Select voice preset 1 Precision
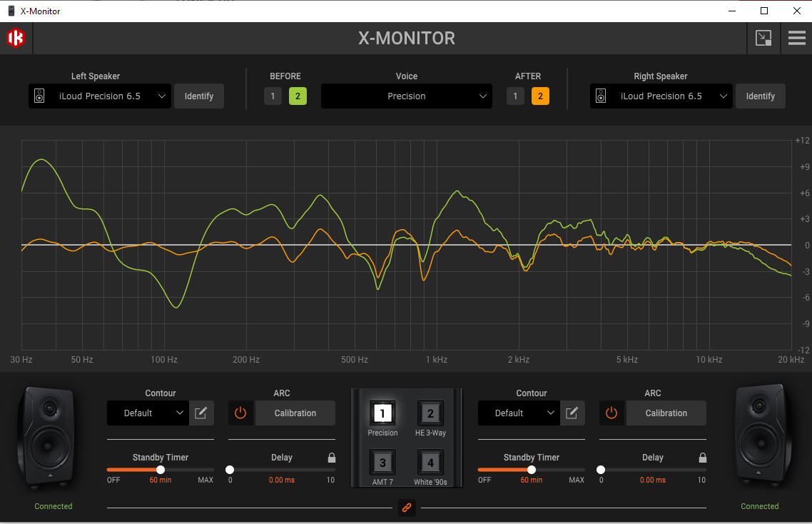 pos(382,413)
